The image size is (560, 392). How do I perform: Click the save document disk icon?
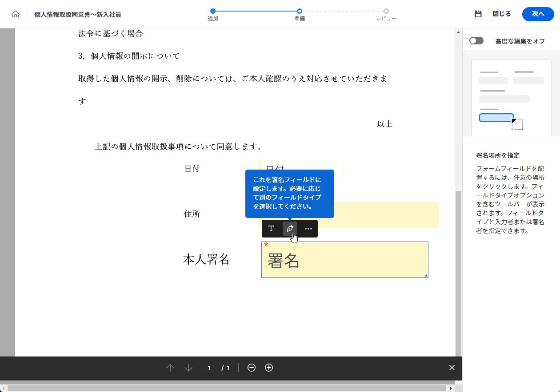[x=478, y=14]
